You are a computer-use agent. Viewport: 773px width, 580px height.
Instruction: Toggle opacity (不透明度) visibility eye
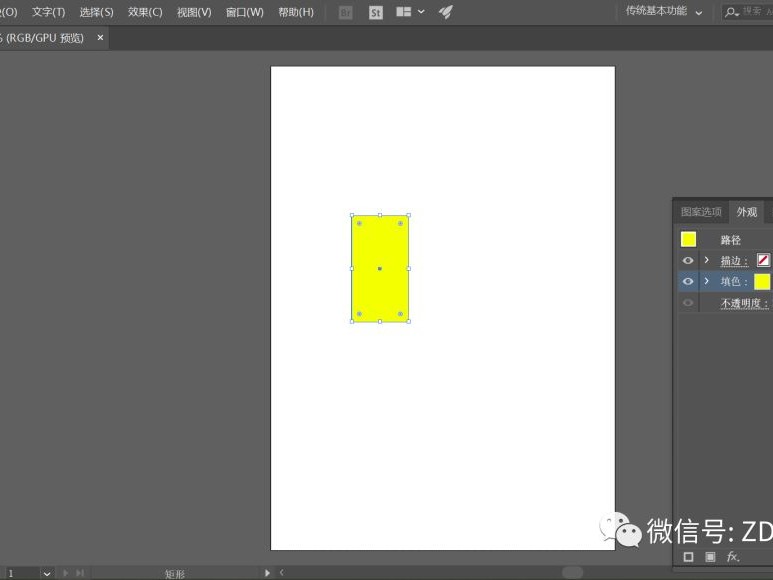[x=688, y=303]
